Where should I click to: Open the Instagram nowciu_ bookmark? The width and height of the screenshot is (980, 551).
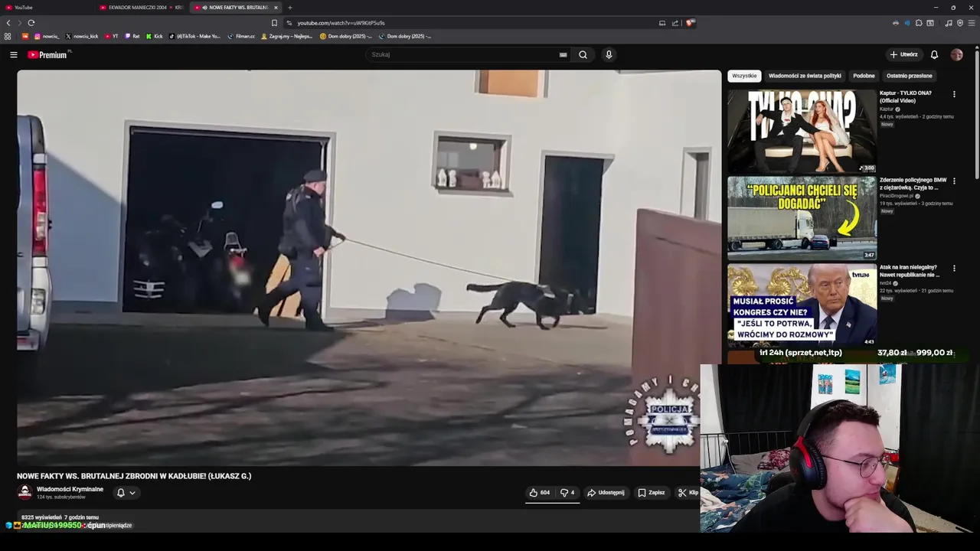click(x=47, y=36)
